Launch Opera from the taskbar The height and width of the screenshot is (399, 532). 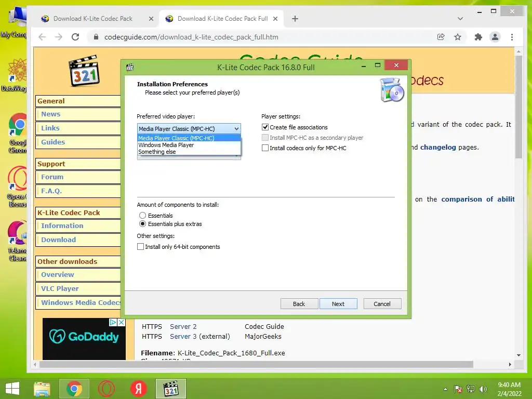(106, 389)
